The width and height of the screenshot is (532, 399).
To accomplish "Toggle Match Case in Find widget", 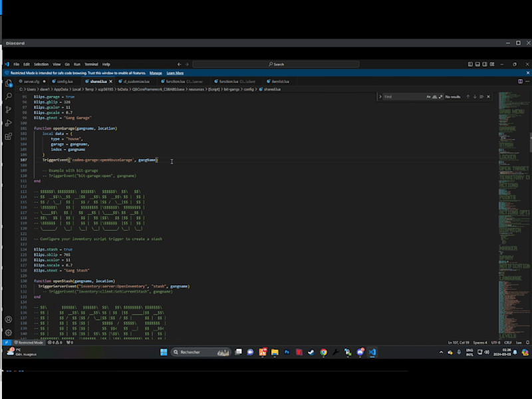I will pos(428,96).
